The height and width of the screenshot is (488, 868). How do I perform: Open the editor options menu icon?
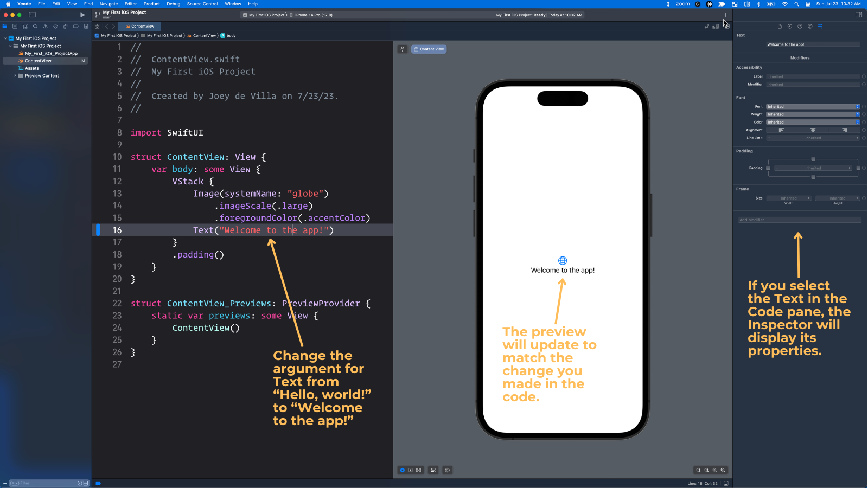pos(716,26)
